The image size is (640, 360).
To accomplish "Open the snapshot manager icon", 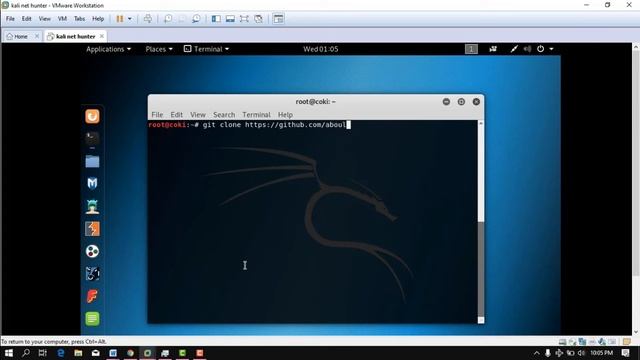I will click(196, 19).
